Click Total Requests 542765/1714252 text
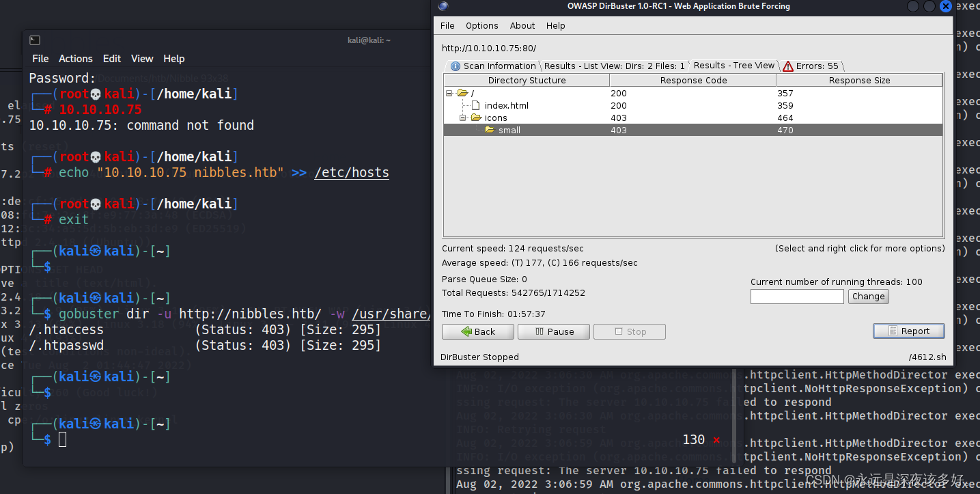The height and width of the screenshot is (494, 980). pyautogui.click(x=514, y=292)
